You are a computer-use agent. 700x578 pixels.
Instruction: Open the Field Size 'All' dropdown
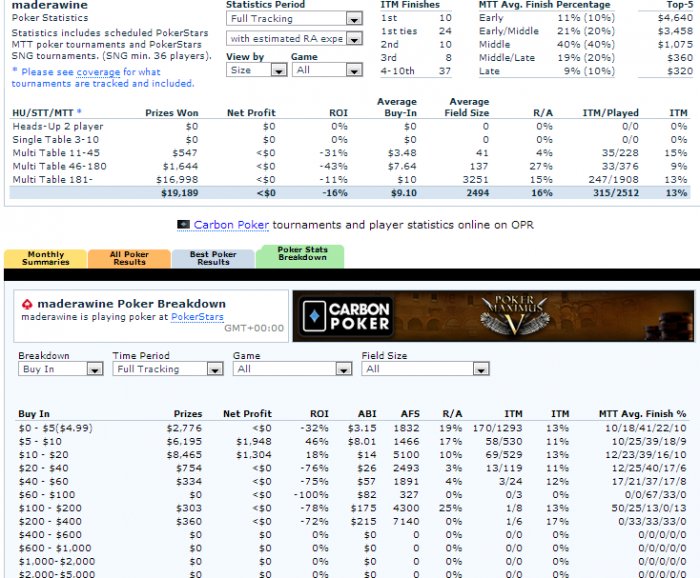[x=425, y=369]
